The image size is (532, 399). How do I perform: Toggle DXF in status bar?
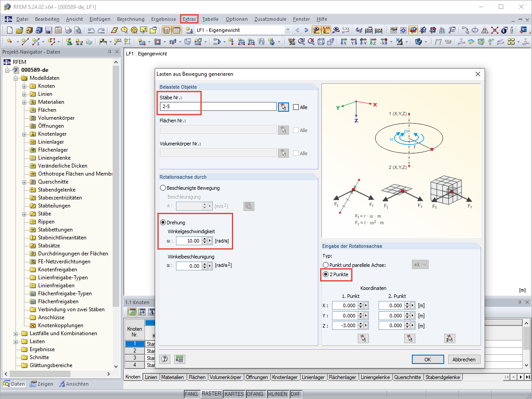[296, 394]
